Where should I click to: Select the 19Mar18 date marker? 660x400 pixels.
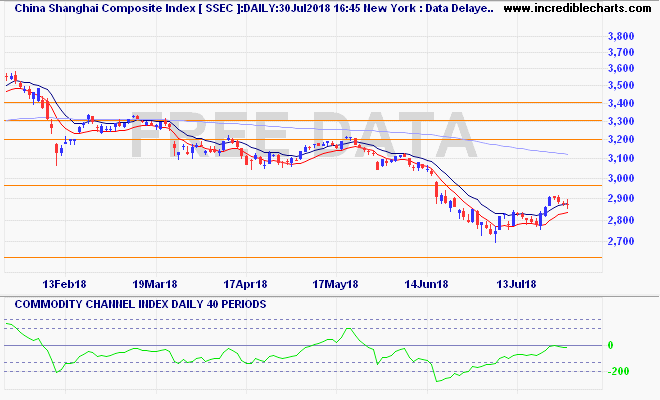point(154,284)
